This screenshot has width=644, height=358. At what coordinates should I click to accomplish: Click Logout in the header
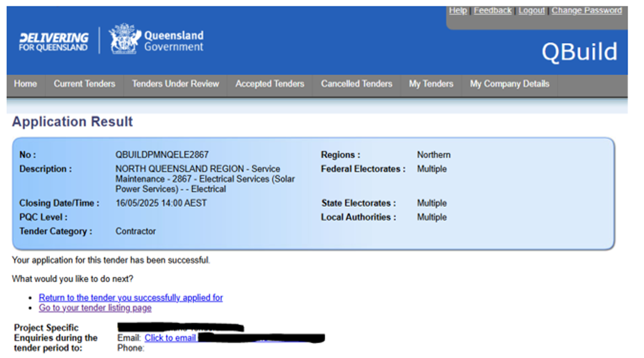(x=531, y=10)
